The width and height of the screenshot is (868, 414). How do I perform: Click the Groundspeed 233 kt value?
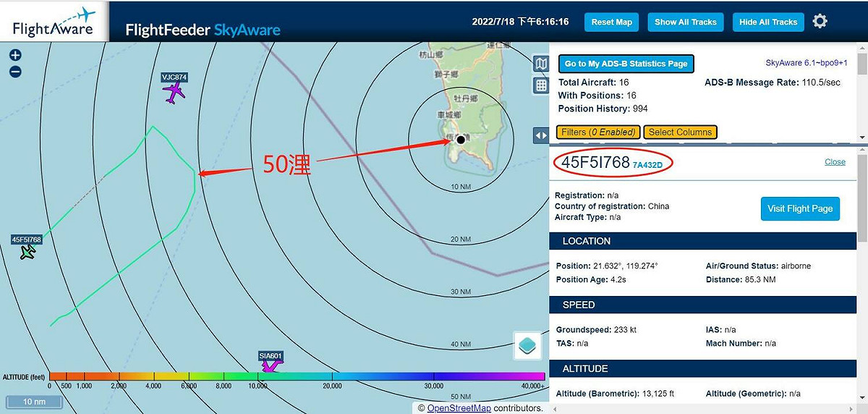[x=624, y=329]
